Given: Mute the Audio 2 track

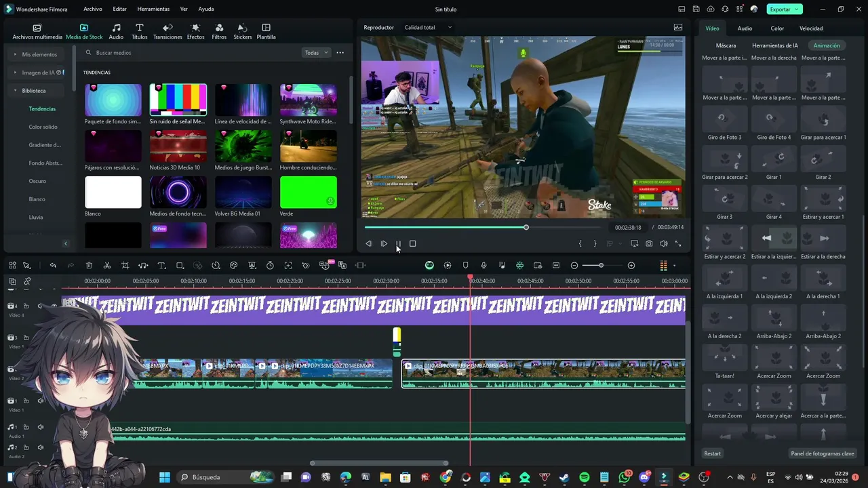Looking at the screenshot, I should 40,447.
